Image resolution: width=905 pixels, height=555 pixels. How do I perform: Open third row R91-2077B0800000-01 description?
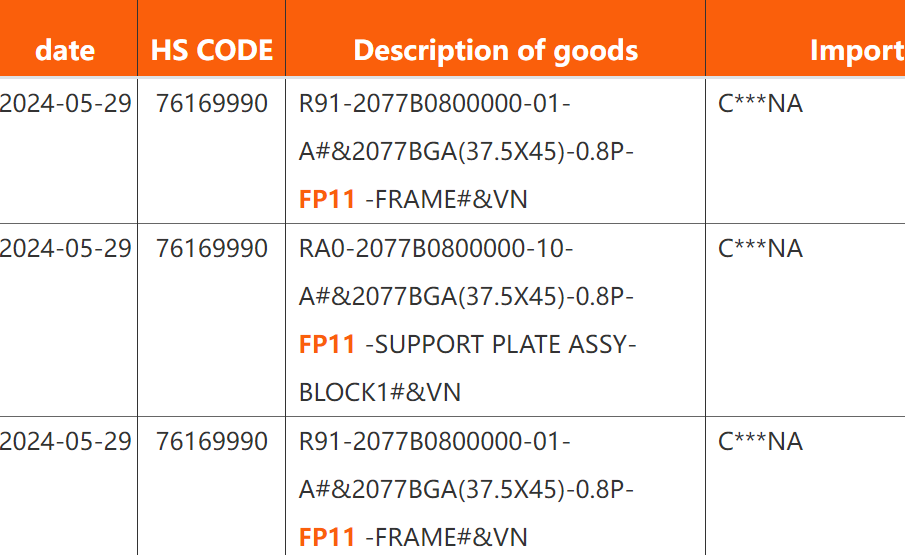coord(435,442)
